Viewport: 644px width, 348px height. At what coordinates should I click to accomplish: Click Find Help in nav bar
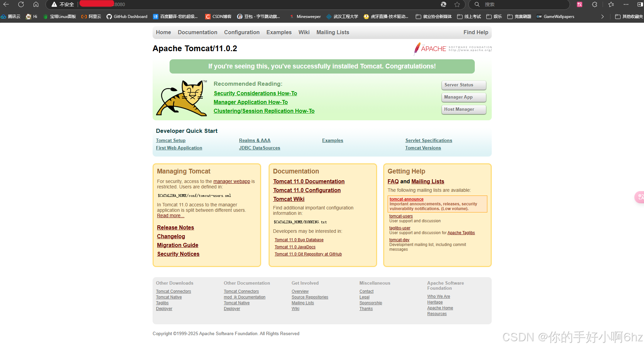coord(476,32)
